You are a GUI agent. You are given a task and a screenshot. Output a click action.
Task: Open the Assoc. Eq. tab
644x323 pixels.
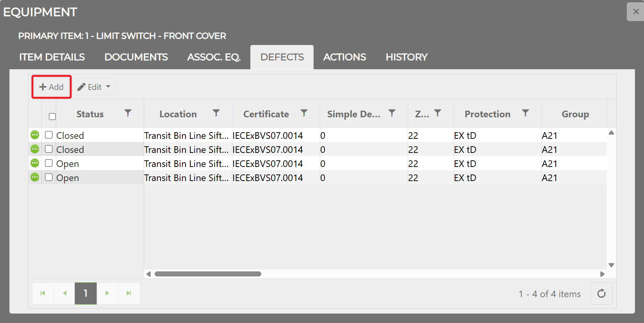pos(214,57)
